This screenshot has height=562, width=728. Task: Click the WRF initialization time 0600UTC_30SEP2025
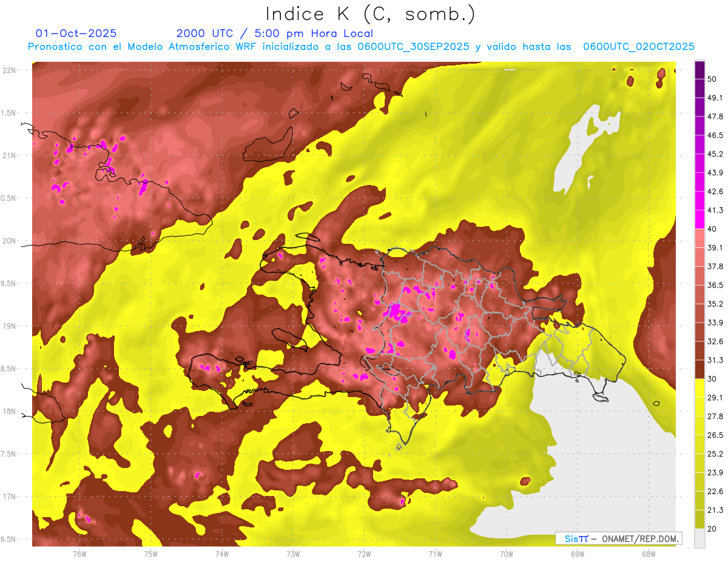[413, 47]
